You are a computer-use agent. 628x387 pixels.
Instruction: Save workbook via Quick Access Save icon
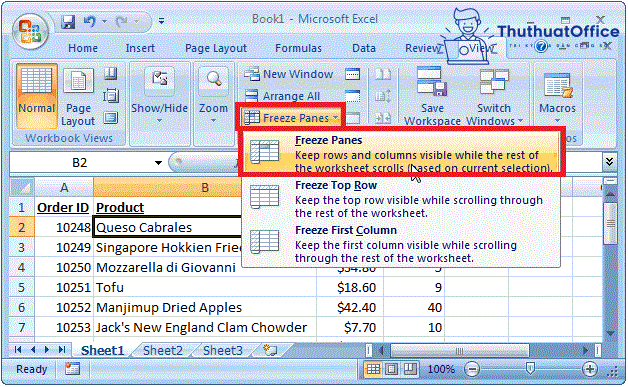68,21
